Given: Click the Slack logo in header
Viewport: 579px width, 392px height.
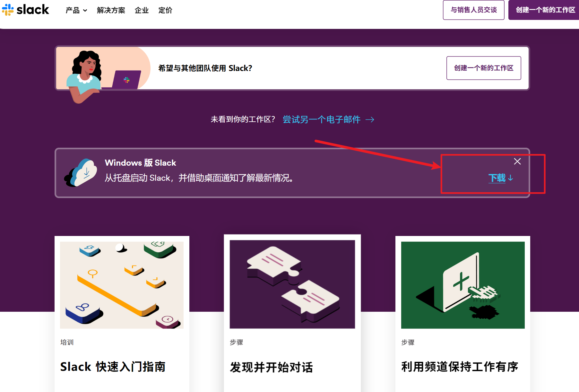Looking at the screenshot, I should [x=25, y=10].
